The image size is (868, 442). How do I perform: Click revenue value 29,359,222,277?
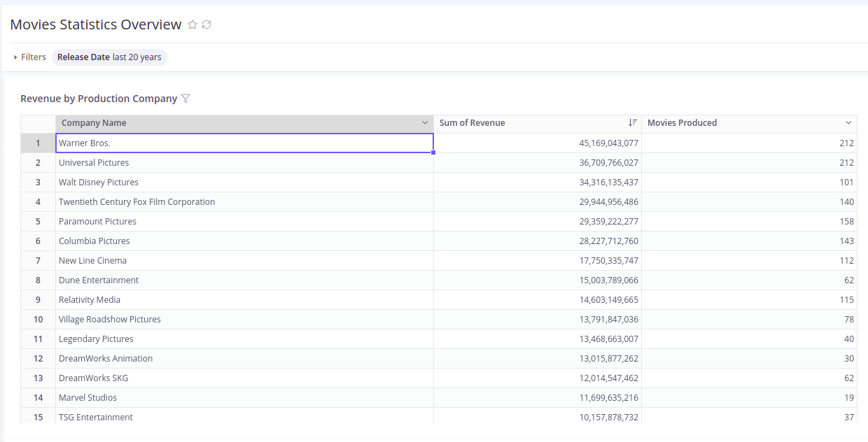pyautogui.click(x=538, y=221)
